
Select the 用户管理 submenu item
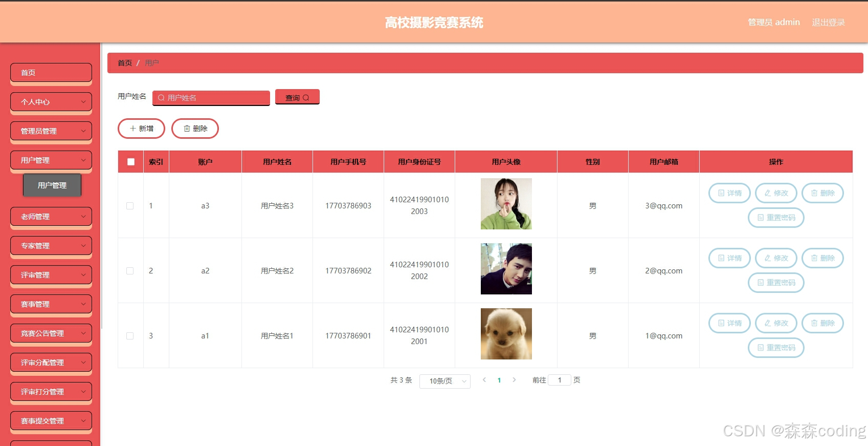click(x=52, y=185)
